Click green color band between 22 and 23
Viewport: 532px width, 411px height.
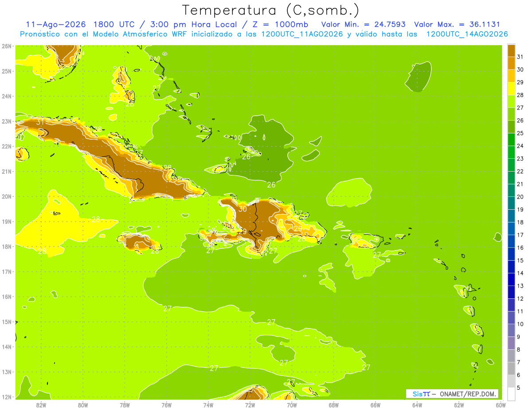pyautogui.click(x=511, y=165)
